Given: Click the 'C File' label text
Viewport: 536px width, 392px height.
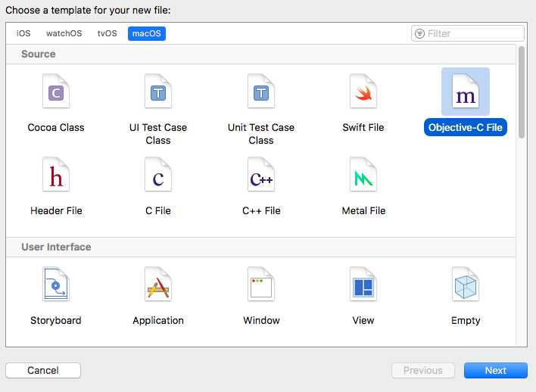Looking at the screenshot, I should (158, 211).
